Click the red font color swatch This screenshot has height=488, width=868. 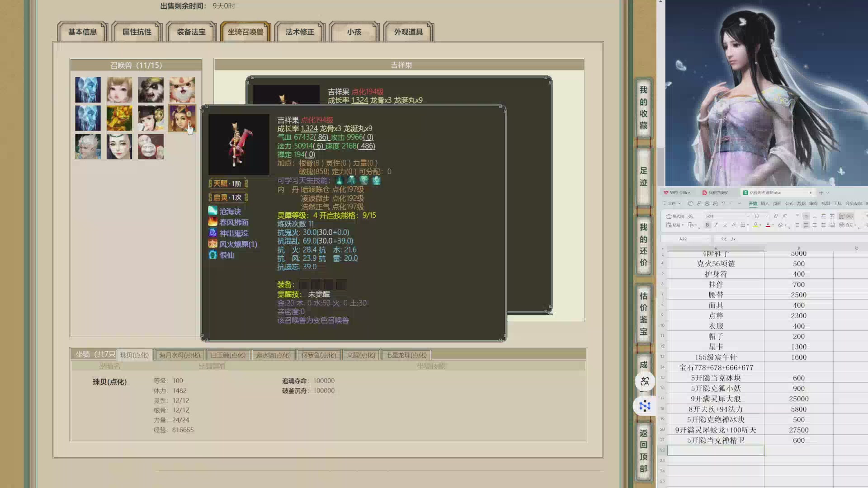click(768, 225)
